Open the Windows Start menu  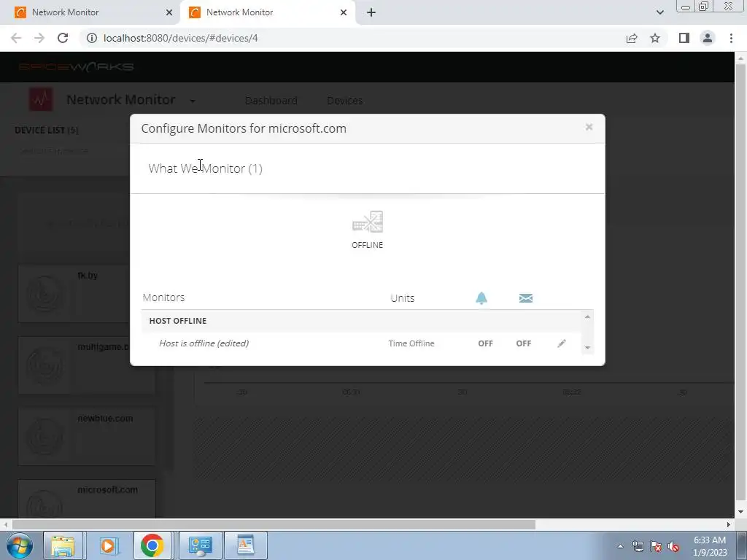click(x=18, y=545)
